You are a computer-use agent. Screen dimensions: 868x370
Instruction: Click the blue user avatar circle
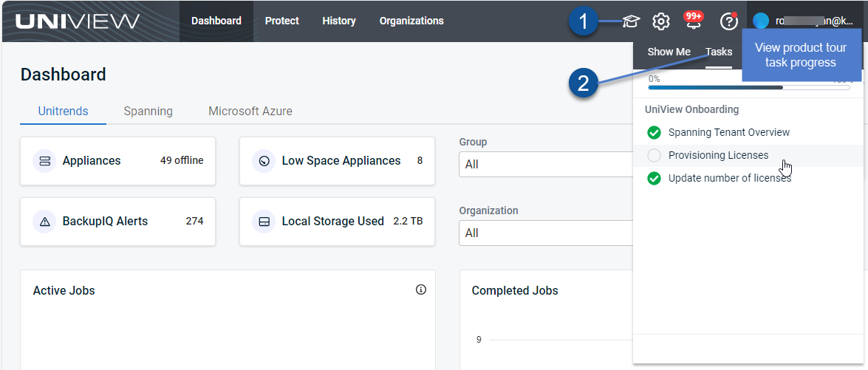tap(761, 21)
